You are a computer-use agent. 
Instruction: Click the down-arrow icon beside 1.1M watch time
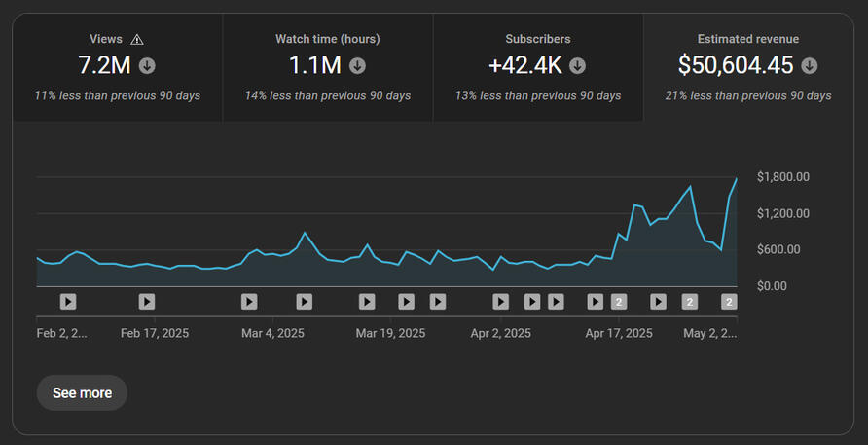pos(357,66)
